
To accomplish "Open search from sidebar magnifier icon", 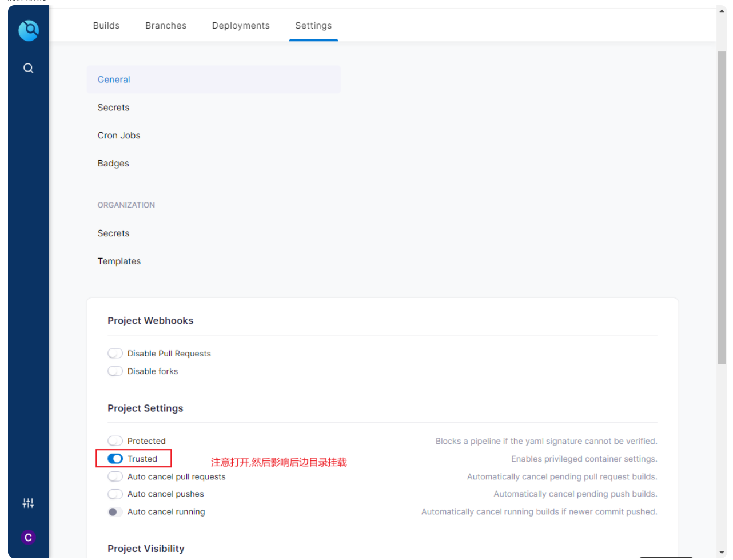I will click(28, 69).
